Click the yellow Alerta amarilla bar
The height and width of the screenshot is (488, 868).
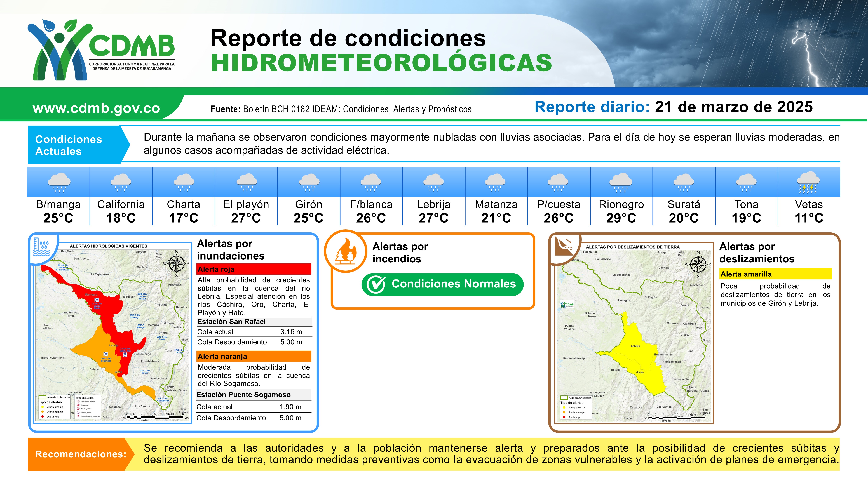coord(775,274)
